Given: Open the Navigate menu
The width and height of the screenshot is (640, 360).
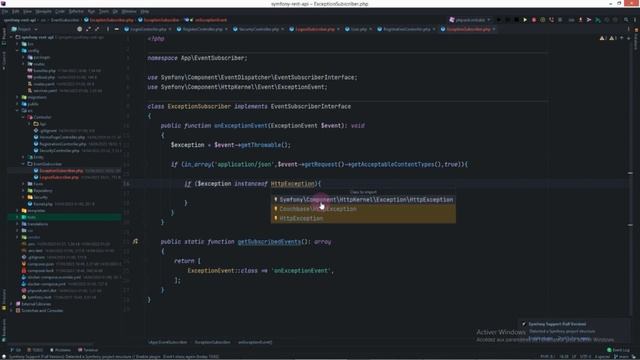Looking at the screenshot, I should [43, 11].
